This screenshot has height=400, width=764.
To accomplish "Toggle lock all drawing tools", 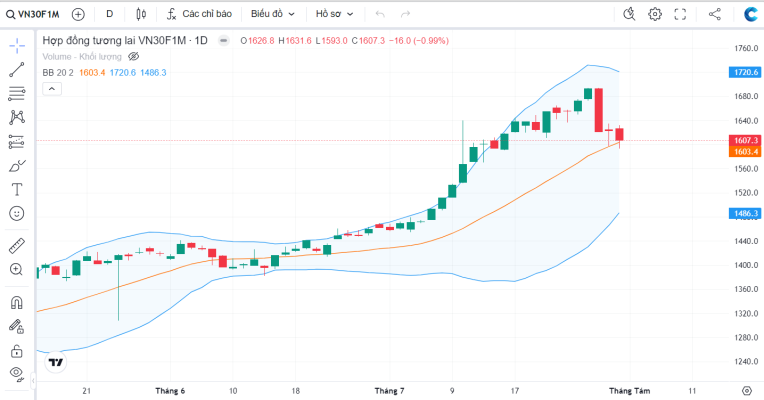I will tap(17, 351).
